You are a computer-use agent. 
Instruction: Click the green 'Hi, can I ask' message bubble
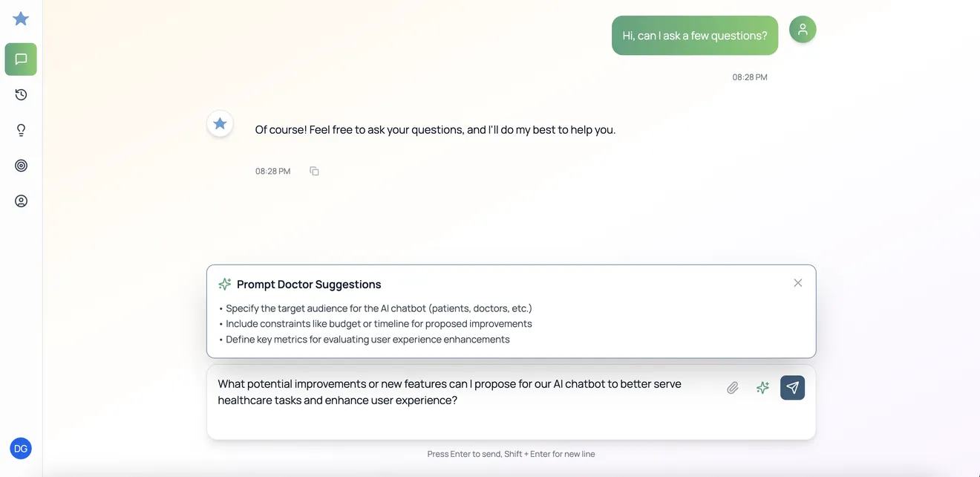coord(693,35)
